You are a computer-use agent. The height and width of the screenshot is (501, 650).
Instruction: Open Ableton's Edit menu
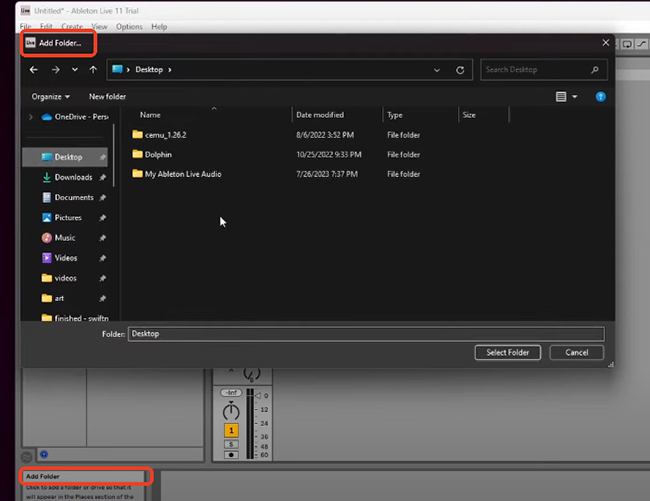click(46, 27)
